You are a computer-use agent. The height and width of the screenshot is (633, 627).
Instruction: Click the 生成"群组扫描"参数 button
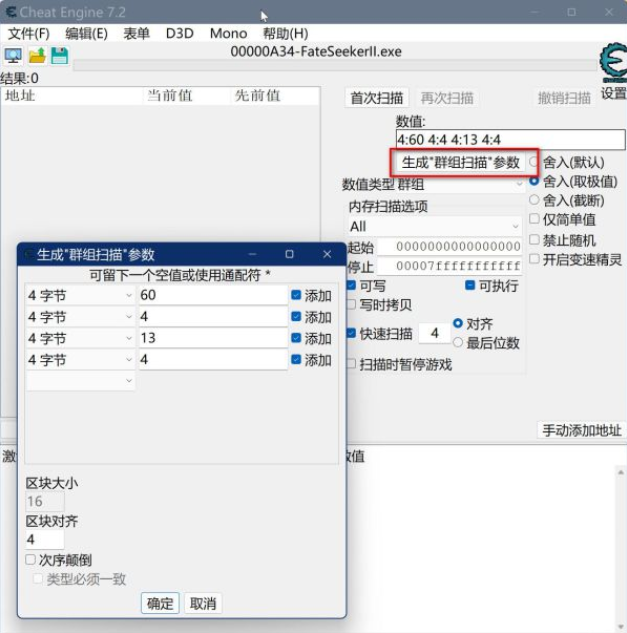pos(460,162)
